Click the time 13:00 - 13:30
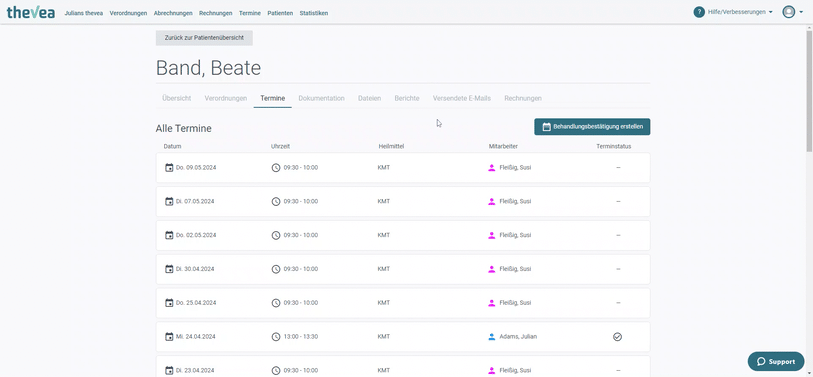Screen dimensions: 813x377 click(x=301, y=337)
